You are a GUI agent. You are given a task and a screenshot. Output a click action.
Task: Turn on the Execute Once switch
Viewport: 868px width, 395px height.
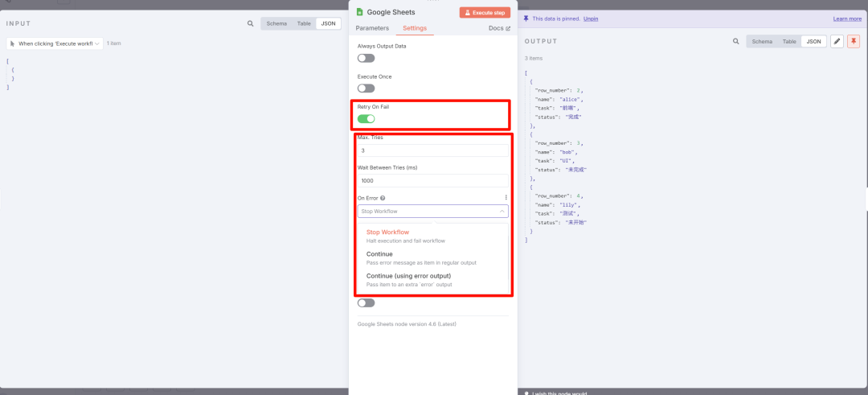coord(366,88)
